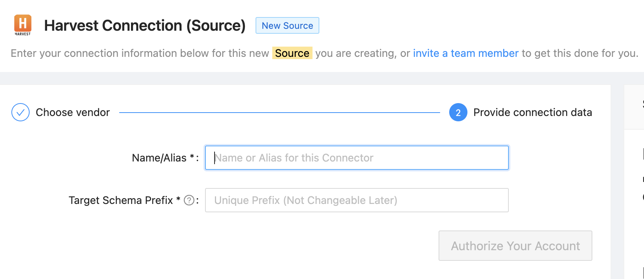Click the step 2 number circle
The width and height of the screenshot is (644, 279).
458,113
